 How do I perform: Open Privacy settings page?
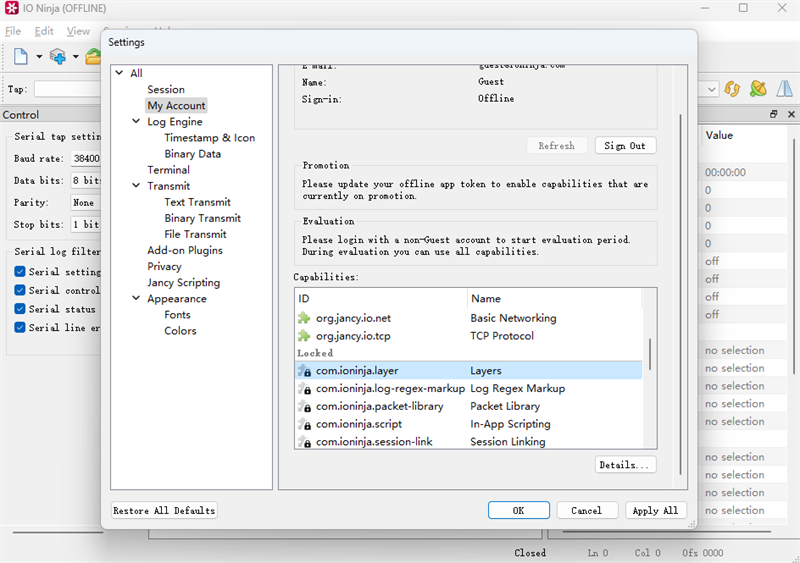164,266
